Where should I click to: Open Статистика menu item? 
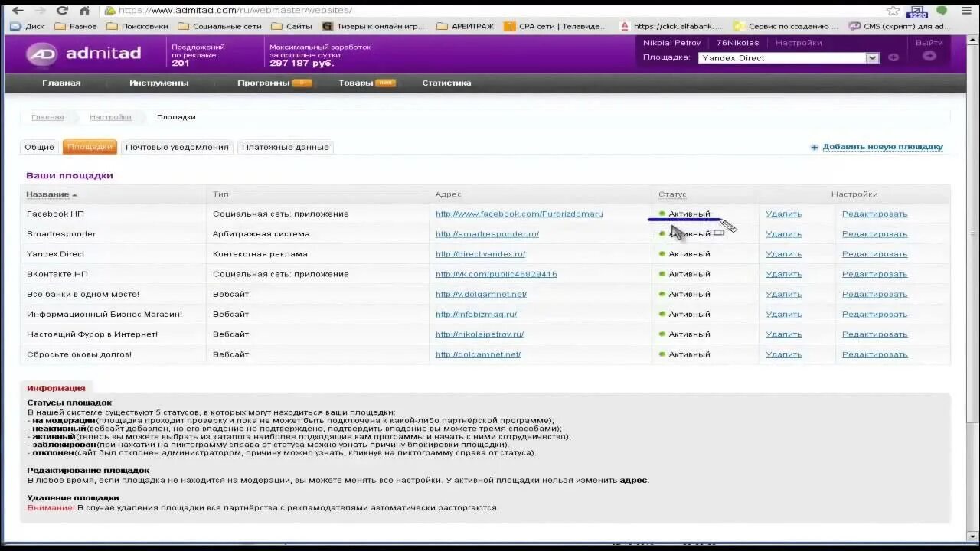tap(446, 83)
